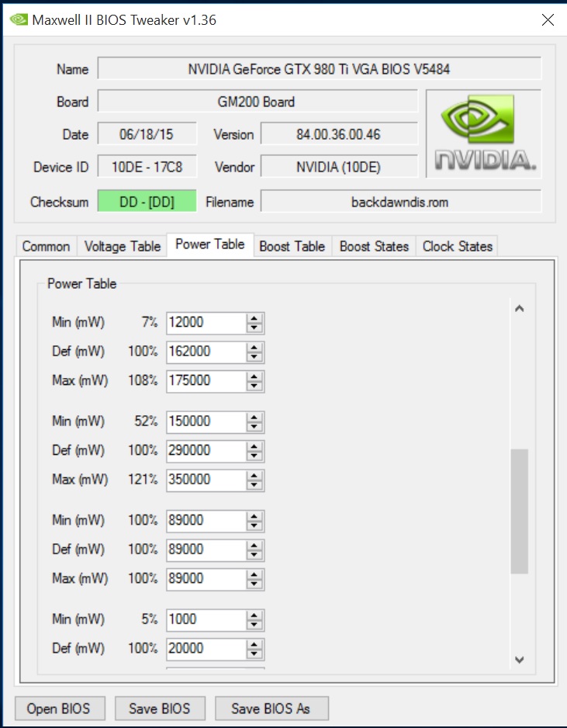Click up arrow on the 290000 Def field
567x728 pixels.
coord(254,446)
